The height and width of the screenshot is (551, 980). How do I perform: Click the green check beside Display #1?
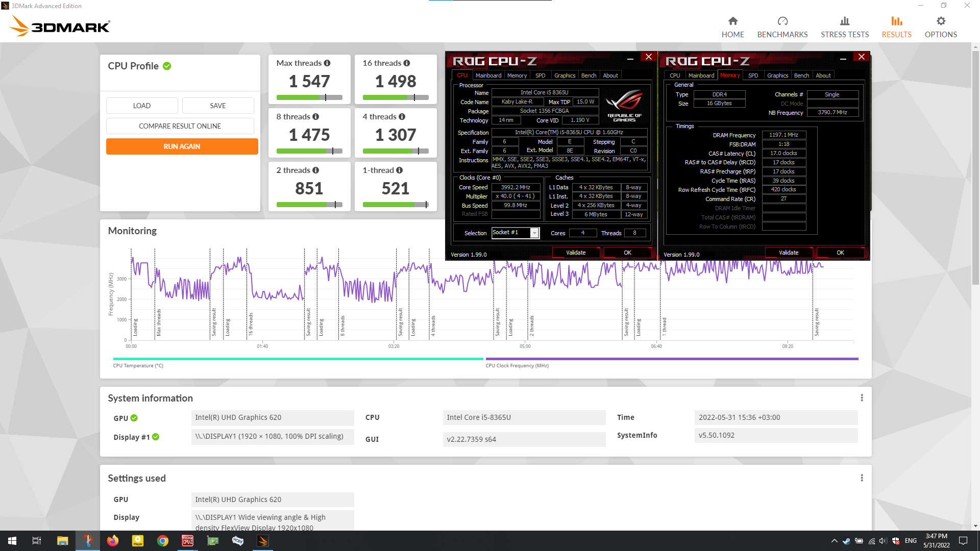pyautogui.click(x=156, y=437)
